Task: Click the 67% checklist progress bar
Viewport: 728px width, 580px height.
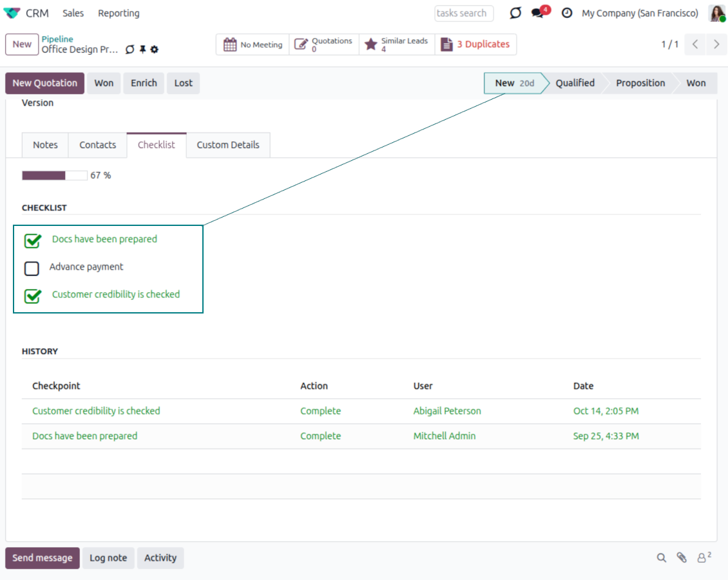Action: [x=55, y=175]
